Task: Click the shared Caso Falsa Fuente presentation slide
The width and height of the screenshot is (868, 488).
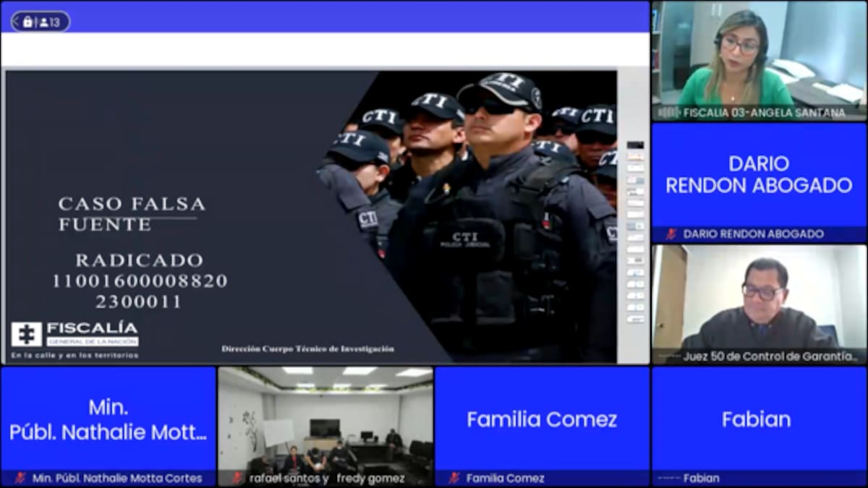Action: pos(311,217)
